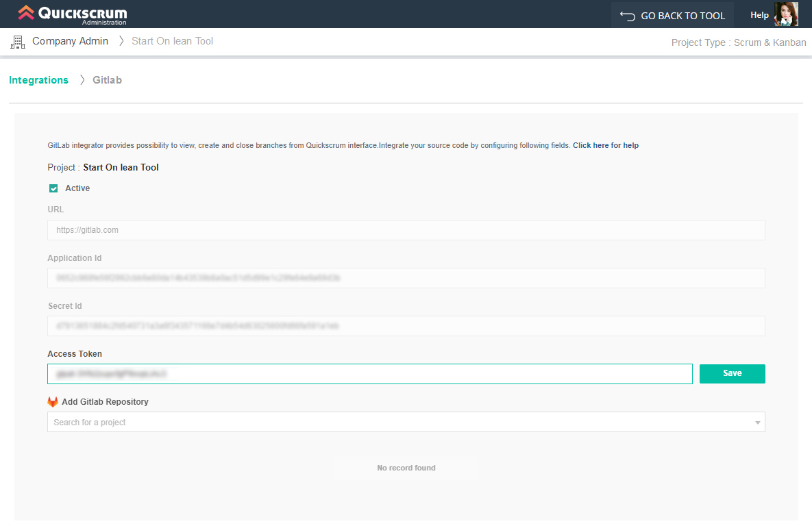
Task: Navigate to Integrations breadcrumb
Action: click(38, 80)
